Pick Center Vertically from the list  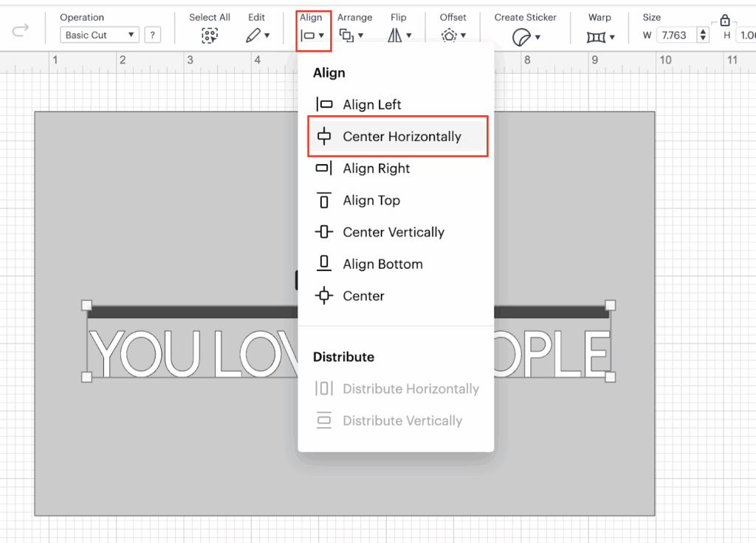click(x=393, y=232)
